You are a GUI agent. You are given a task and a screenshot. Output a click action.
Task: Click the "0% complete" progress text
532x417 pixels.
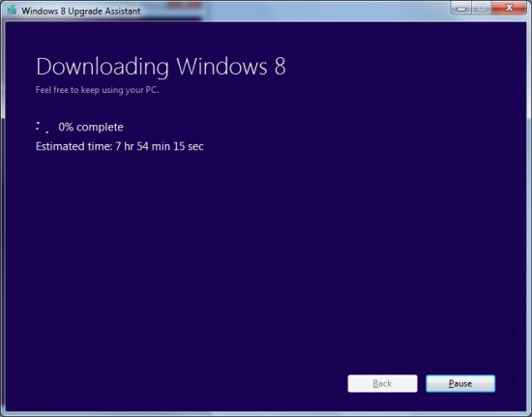pos(91,127)
